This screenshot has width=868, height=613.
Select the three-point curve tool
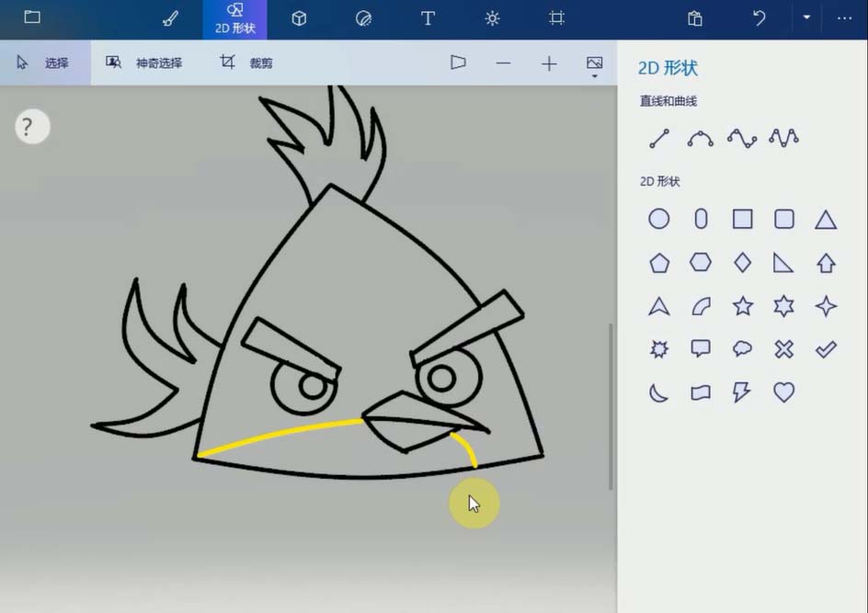[x=701, y=138]
